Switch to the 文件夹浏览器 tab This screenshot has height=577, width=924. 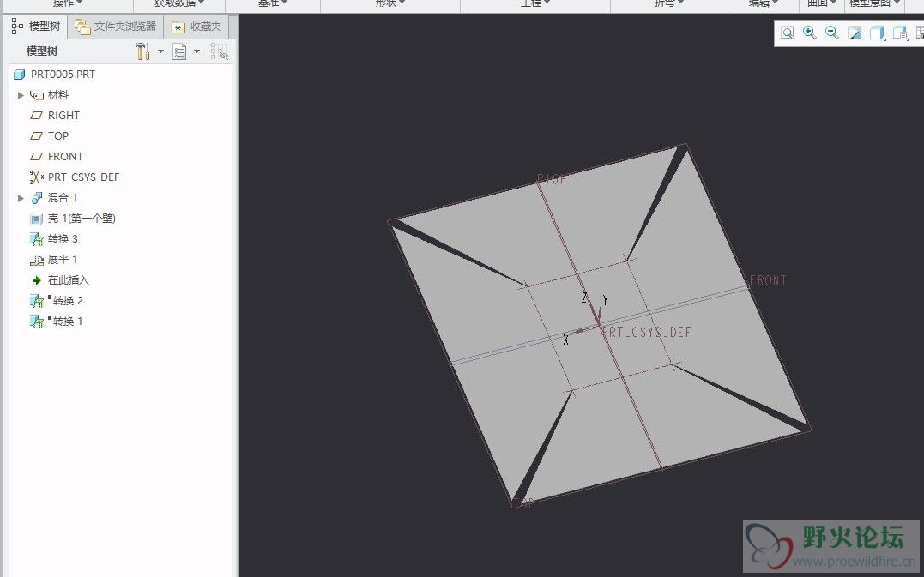point(116,27)
